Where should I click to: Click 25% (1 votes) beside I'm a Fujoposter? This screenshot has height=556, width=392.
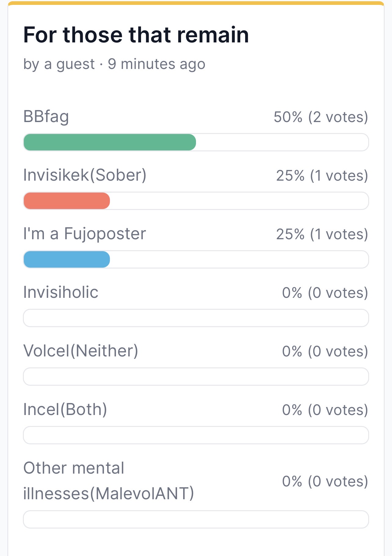coord(322,234)
